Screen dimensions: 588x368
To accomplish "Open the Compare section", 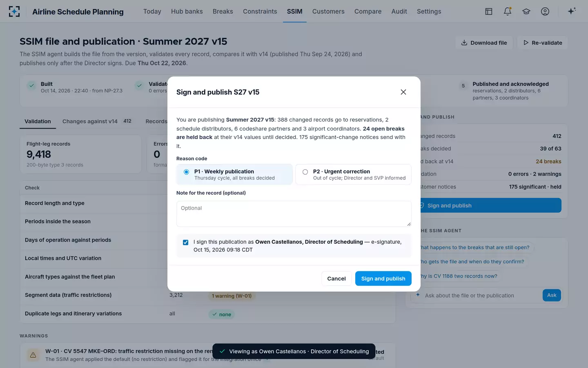I will pos(368,11).
